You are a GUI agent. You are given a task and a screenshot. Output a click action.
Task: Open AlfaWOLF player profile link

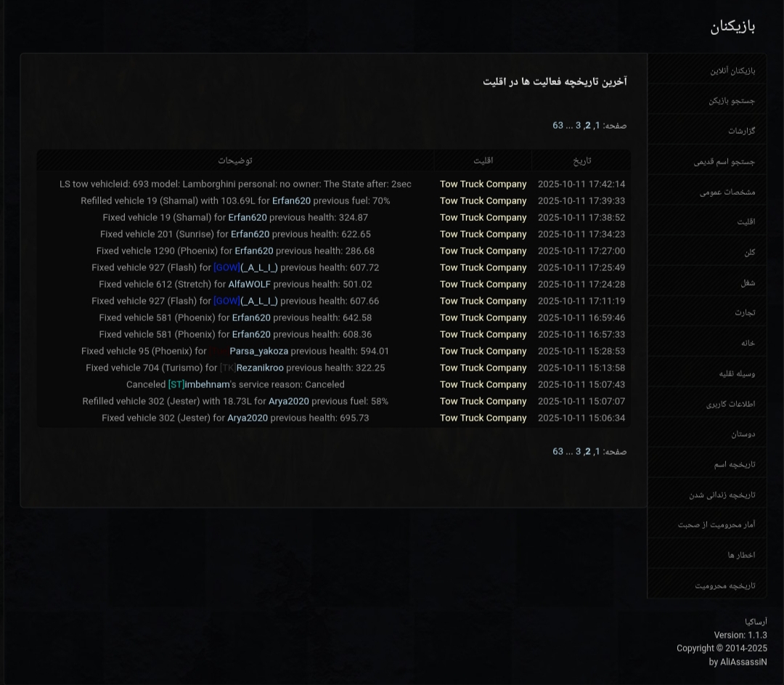pos(249,285)
